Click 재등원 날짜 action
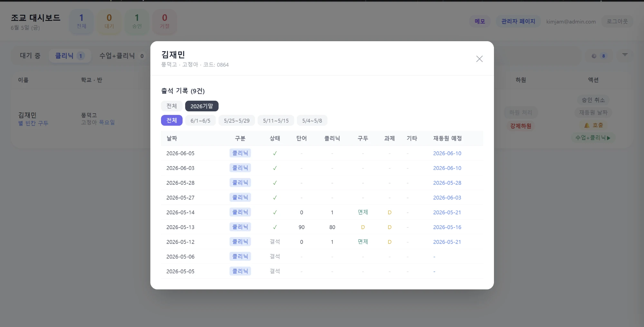Screen dimensions: 644x327 593,113
